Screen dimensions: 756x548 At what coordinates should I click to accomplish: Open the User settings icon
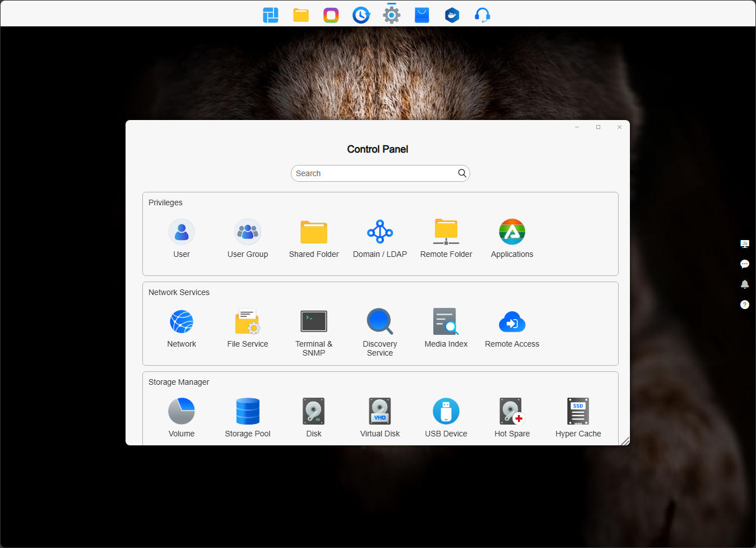point(182,232)
